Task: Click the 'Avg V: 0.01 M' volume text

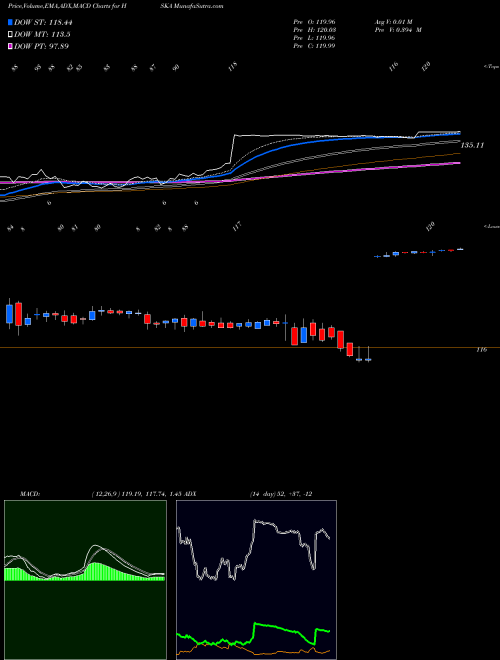Action: (x=395, y=22)
